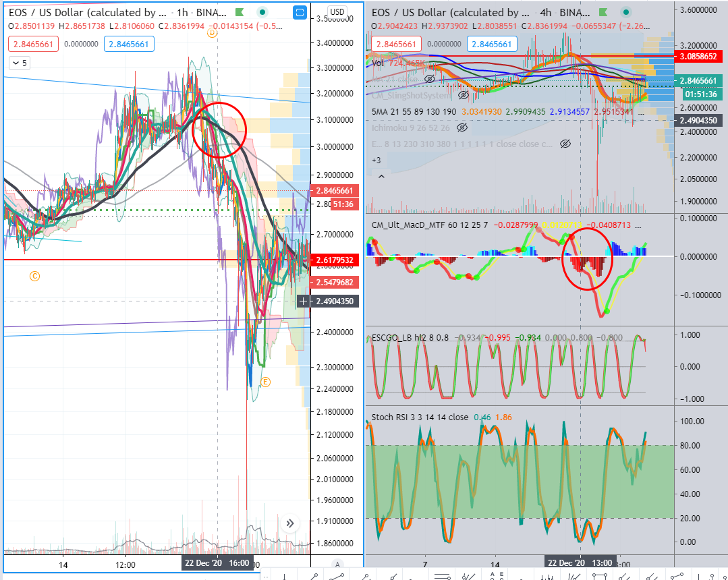Screen dimensions: 728x580
Task: Collapse the 4h chart indicator legend
Action: tap(381, 177)
